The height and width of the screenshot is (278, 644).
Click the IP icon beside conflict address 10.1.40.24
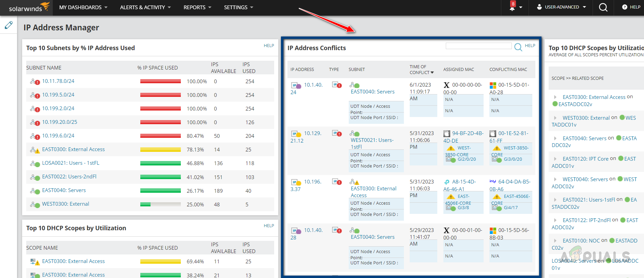pos(296,85)
